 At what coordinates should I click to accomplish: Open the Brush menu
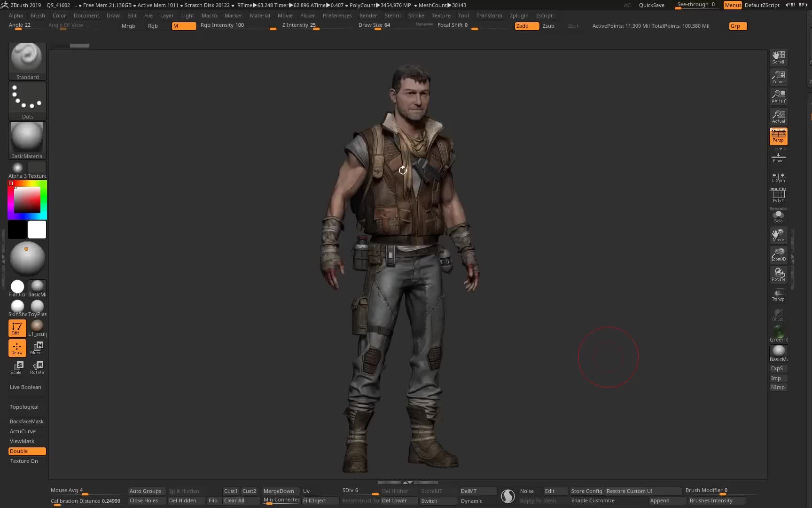point(38,16)
